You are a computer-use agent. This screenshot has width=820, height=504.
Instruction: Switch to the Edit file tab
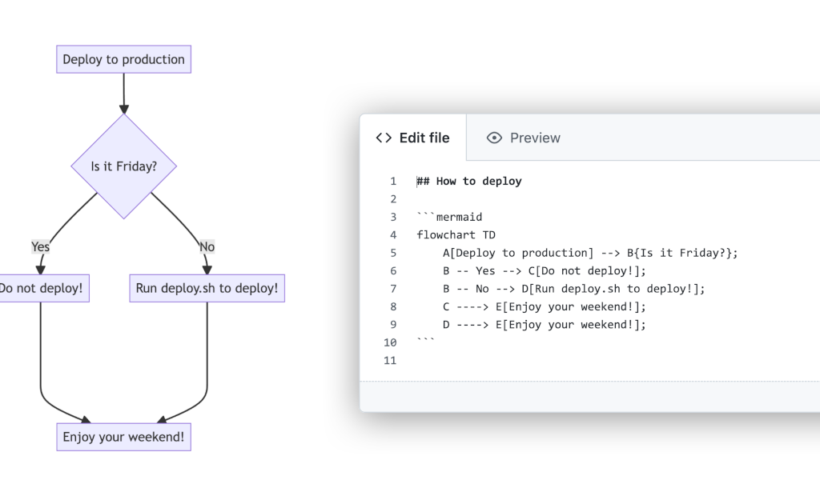[x=414, y=138]
